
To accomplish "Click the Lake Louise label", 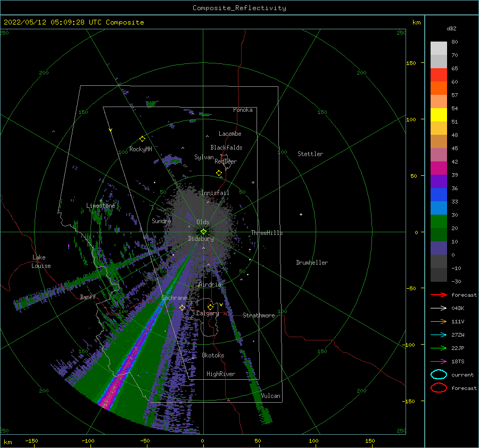I will [x=41, y=262].
